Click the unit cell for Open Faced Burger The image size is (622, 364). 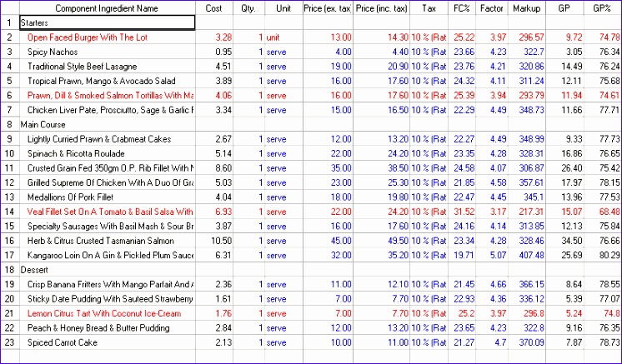click(x=283, y=37)
